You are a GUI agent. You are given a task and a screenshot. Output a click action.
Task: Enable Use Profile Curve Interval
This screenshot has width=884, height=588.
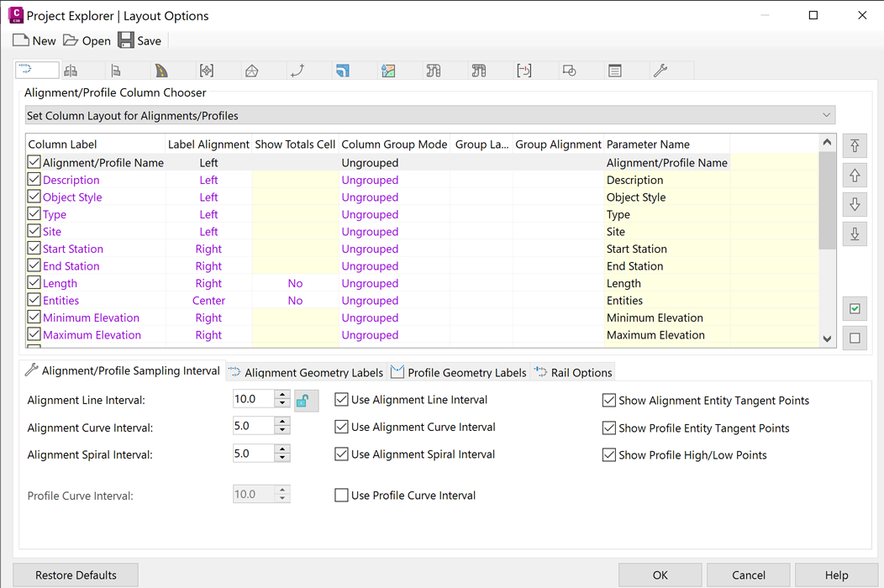pos(341,495)
